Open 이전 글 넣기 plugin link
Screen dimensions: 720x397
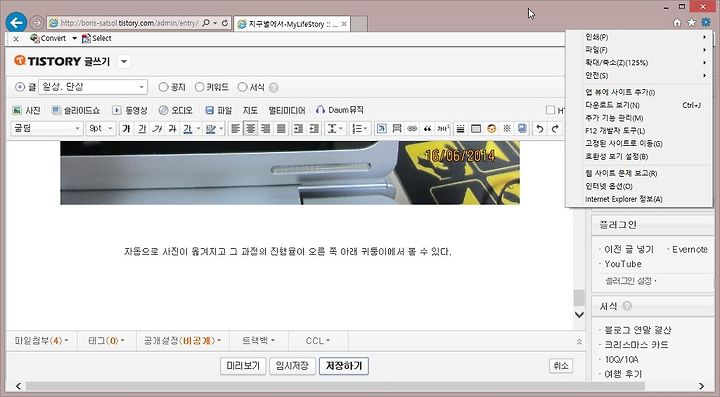629,249
